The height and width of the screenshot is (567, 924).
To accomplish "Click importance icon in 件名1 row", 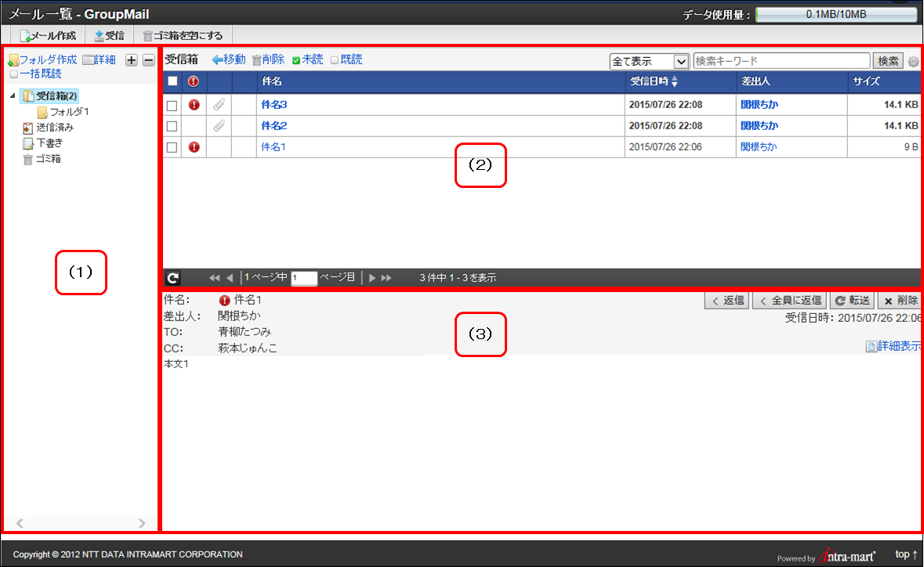I will (194, 147).
